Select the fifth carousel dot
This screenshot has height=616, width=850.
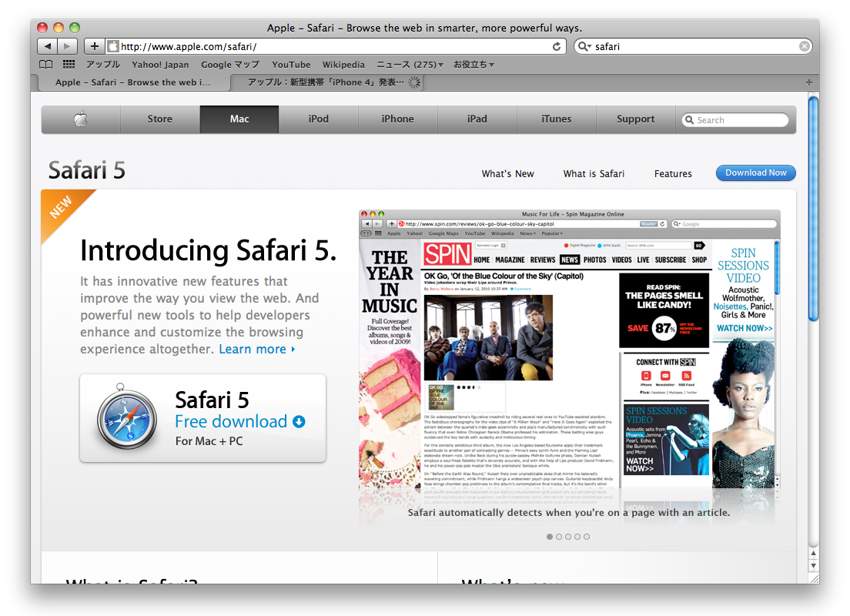[587, 537]
